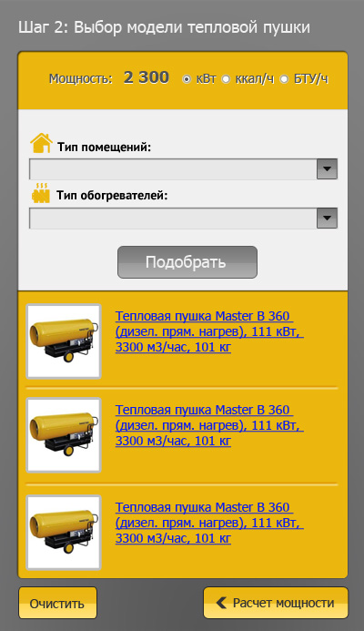
Task: Click the house icon beside Тип помещений
Action: point(41,143)
